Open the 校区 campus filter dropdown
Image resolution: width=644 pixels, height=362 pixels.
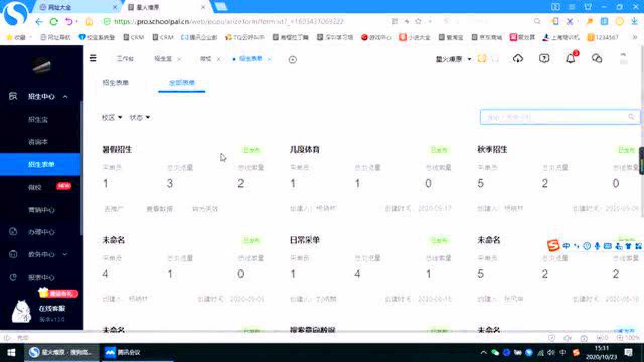[x=112, y=117]
